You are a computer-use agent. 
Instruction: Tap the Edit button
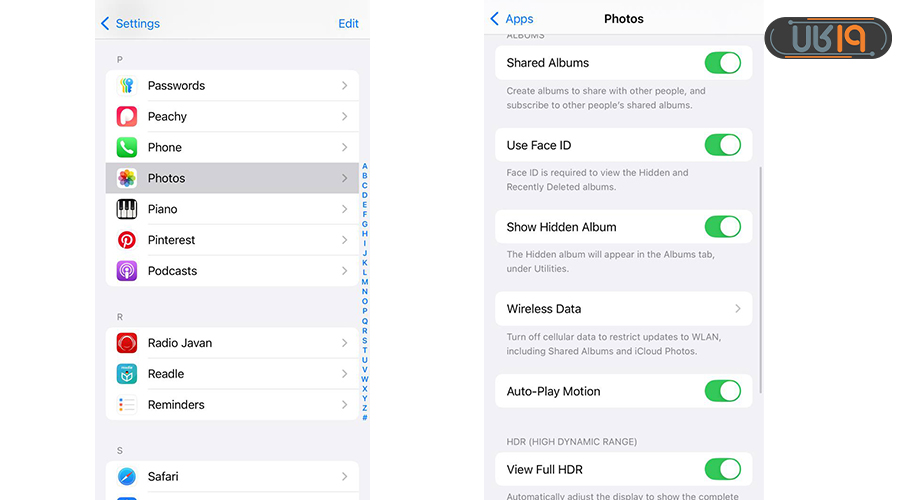(348, 23)
